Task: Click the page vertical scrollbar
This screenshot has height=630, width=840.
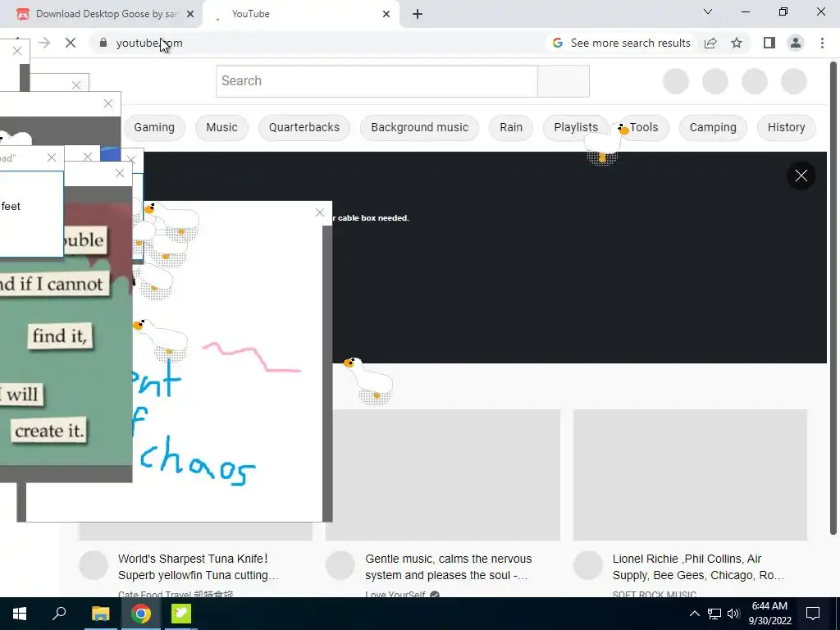Action: pyautogui.click(x=833, y=297)
